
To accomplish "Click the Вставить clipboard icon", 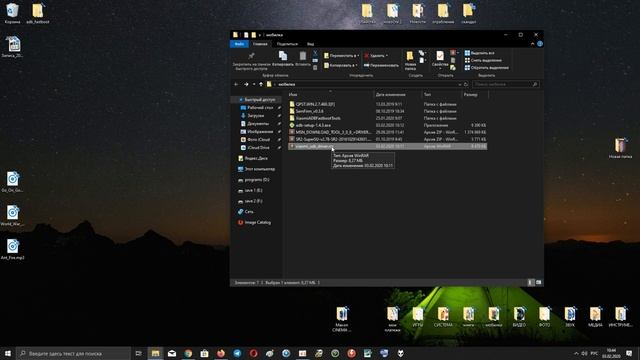I will click(x=302, y=56).
